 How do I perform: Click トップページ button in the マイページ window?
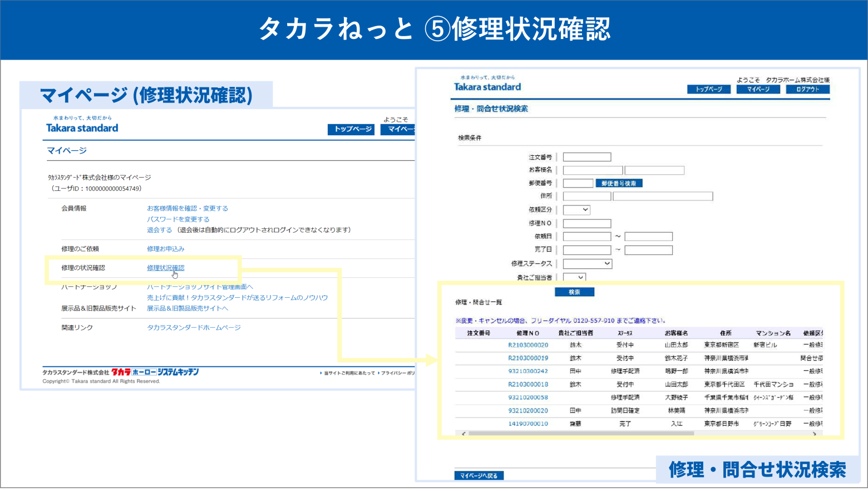(351, 129)
